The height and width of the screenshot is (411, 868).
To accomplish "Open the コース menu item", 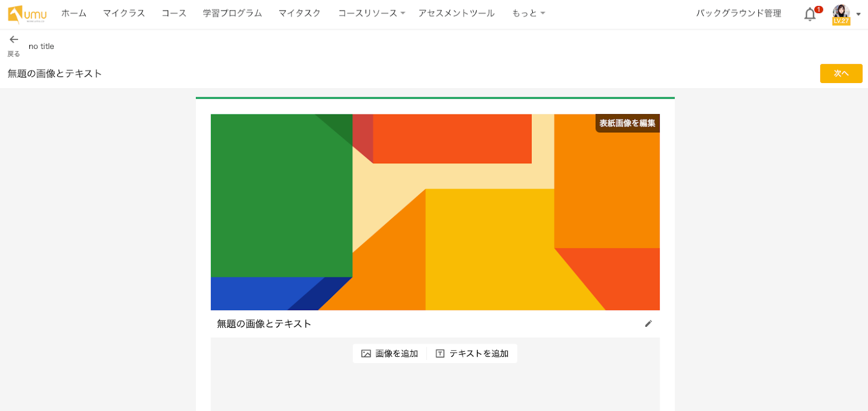I will [174, 13].
